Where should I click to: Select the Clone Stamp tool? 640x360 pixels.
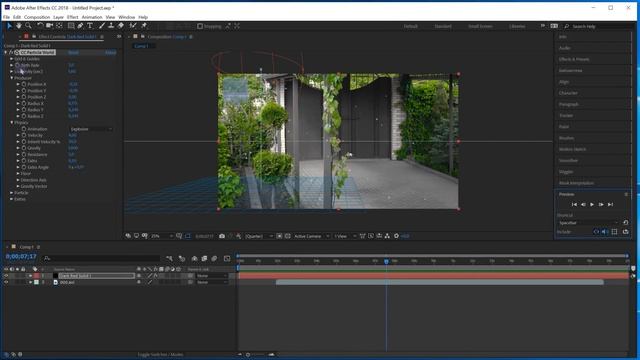(111, 26)
